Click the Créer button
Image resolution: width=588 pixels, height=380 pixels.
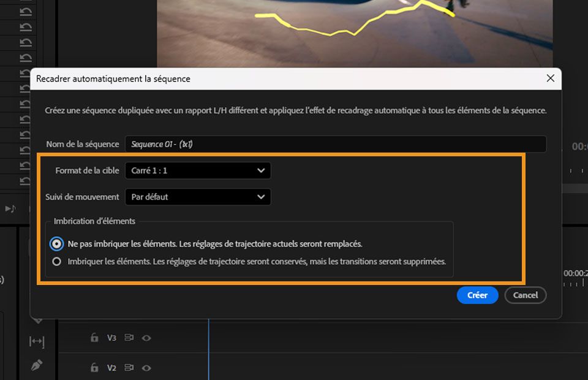[477, 295]
